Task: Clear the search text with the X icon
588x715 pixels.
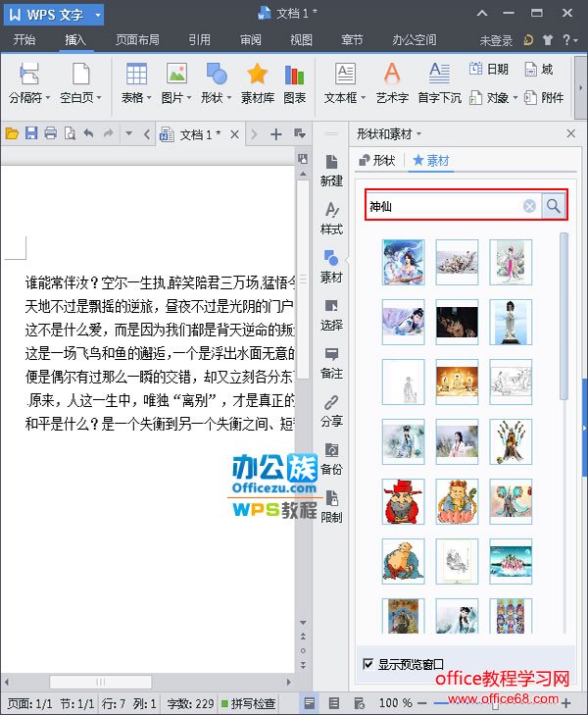Action: 529,206
